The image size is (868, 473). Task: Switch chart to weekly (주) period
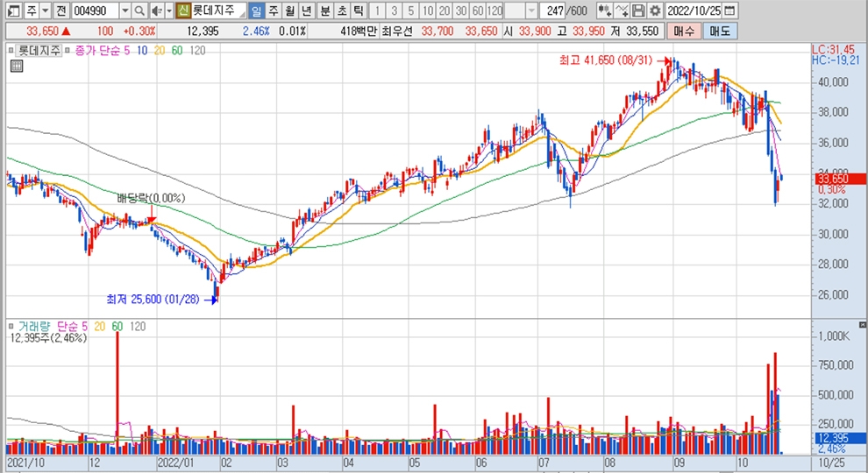tap(273, 11)
